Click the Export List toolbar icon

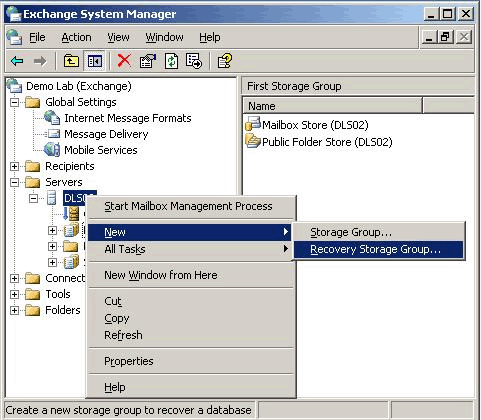[x=194, y=61]
